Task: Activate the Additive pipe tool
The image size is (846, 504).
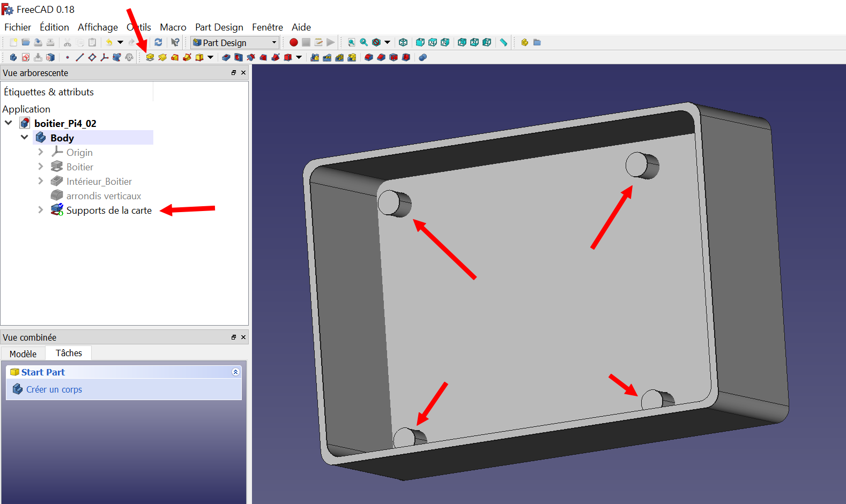Action: coord(187,57)
